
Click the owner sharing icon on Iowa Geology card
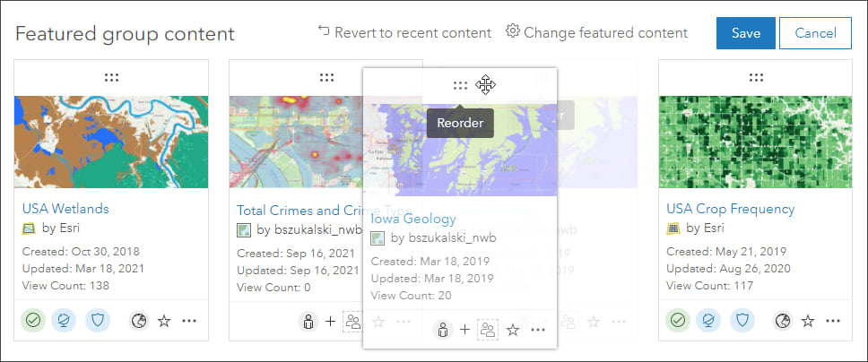point(442,330)
